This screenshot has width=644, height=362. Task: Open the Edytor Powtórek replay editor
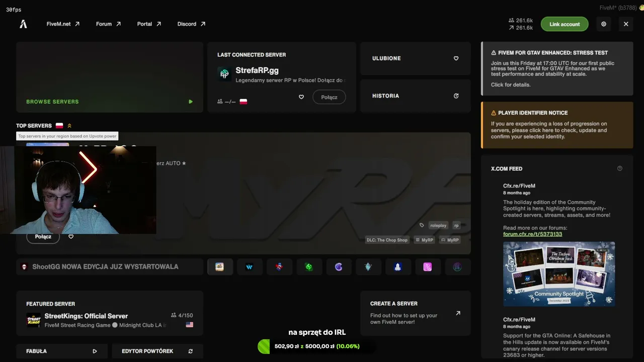157,351
